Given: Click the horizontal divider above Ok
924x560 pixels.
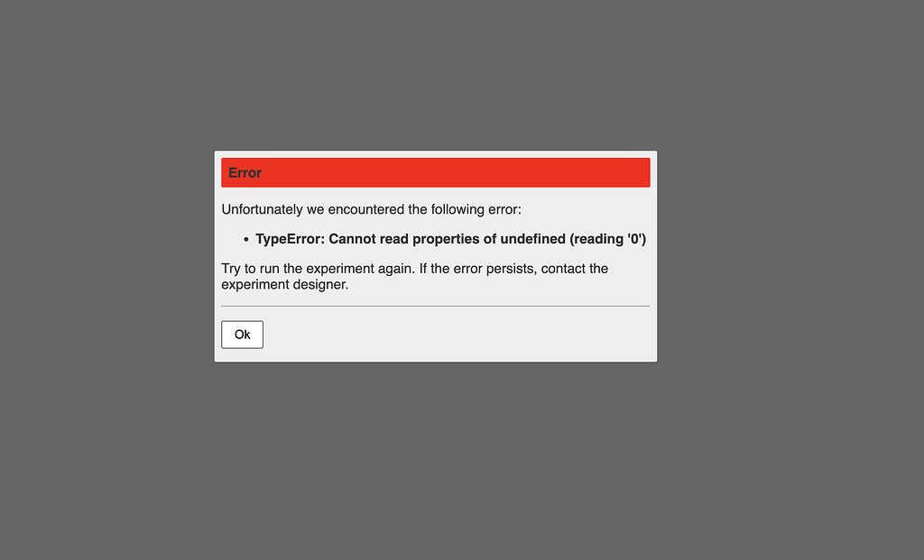Looking at the screenshot, I should point(436,307).
